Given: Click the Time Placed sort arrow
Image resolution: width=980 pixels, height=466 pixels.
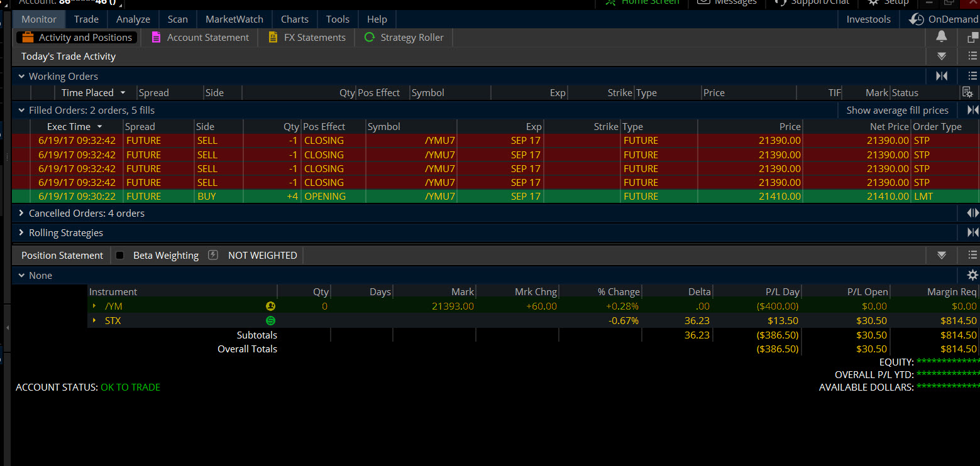Looking at the screenshot, I should (x=123, y=92).
